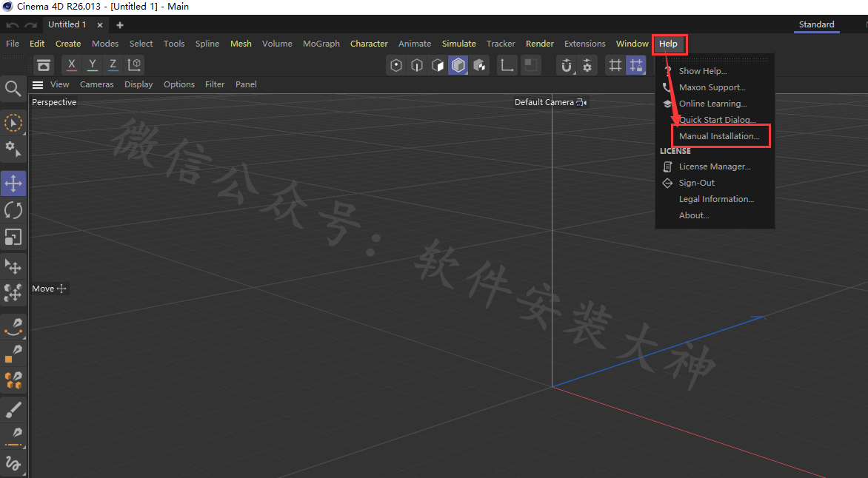Select the paint Brush tool
The image size is (868, 478).
click(13, 410)
